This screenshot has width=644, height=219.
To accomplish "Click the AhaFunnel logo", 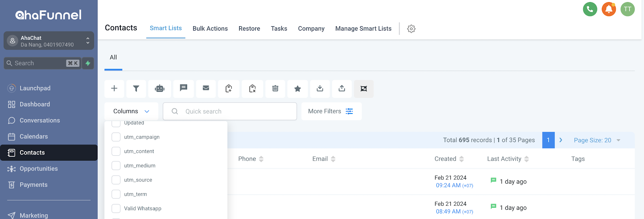I will pos(48,15).
